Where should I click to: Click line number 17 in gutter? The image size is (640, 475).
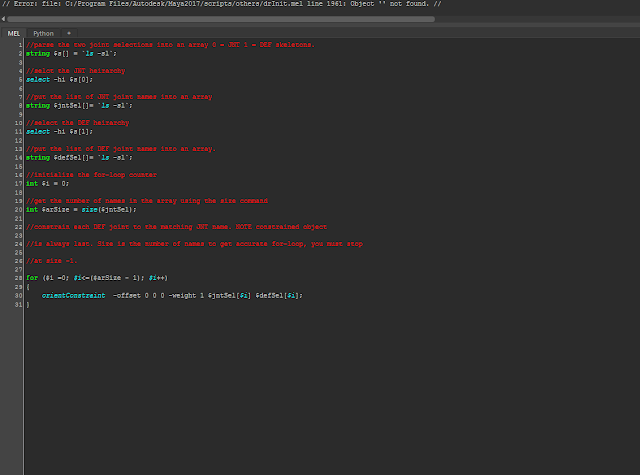tap(18, 184)
